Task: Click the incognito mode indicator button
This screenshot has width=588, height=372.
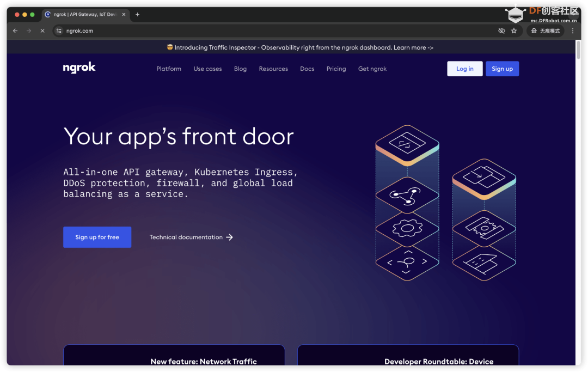Action: coord(546,31)
